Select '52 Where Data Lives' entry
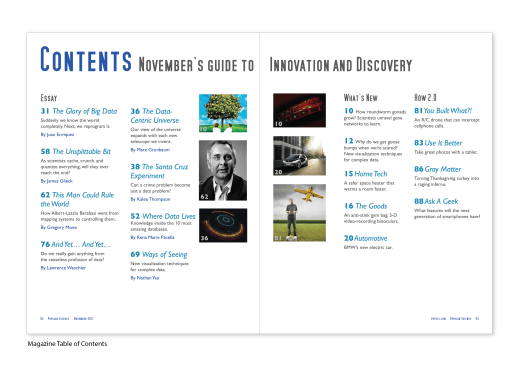Viewport: 518px width, 374px height. coord(163,216)
